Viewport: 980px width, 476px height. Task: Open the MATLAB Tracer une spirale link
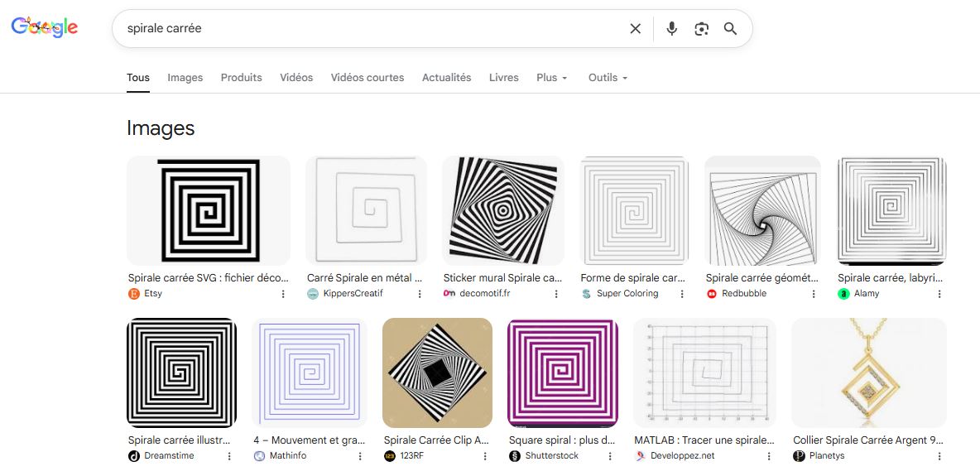704,440
